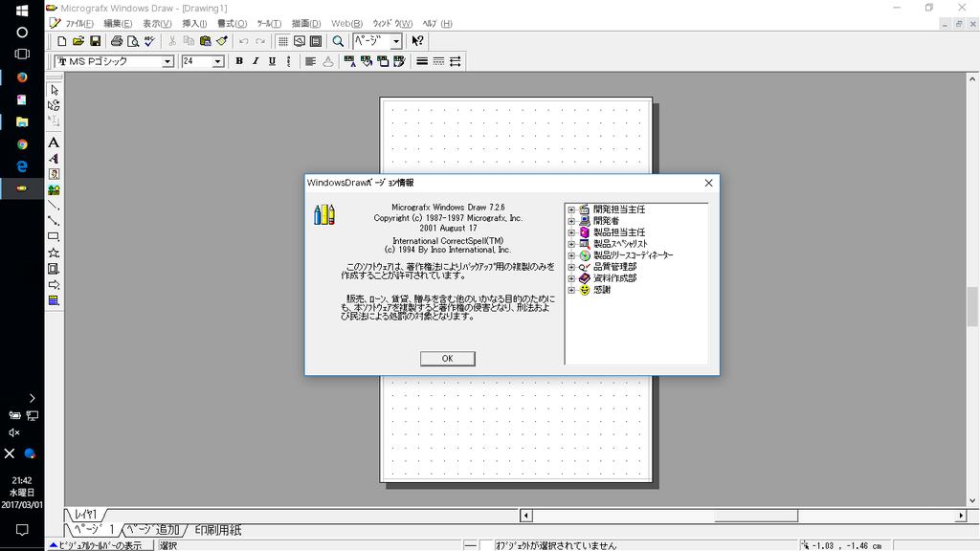Open the Web(B) menu
Screen dimensions: 980x551
point(346,24)
